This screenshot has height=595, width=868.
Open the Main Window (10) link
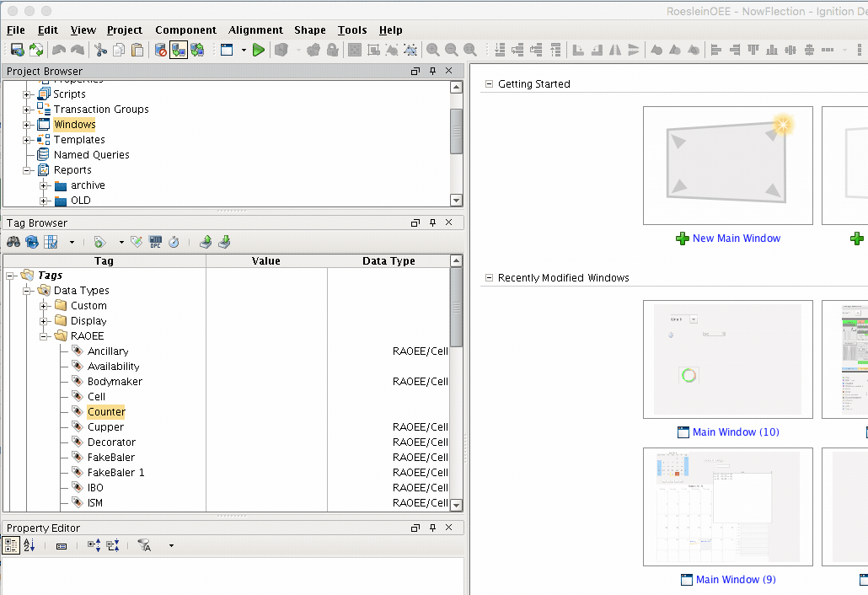click(735, 432)
